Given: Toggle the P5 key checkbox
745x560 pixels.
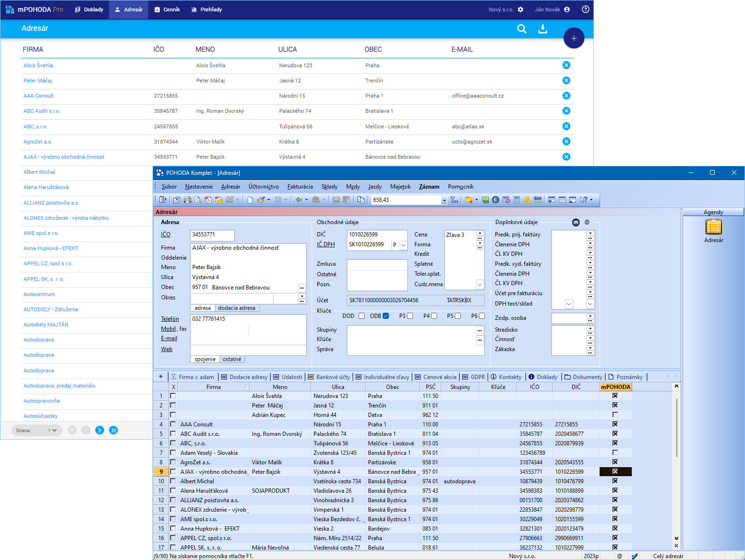Looking at the screenshot, I should click(x=458, y=316).
